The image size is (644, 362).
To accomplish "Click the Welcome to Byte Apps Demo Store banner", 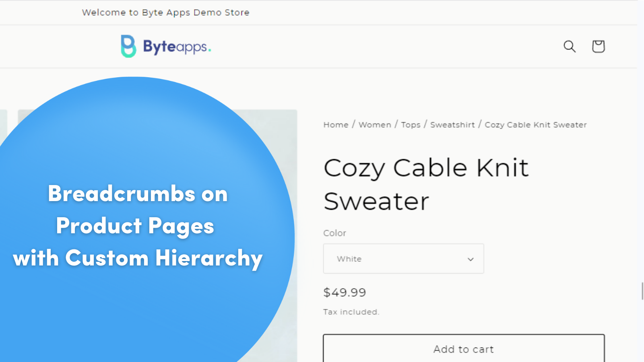I will click(x=166, y=12).
